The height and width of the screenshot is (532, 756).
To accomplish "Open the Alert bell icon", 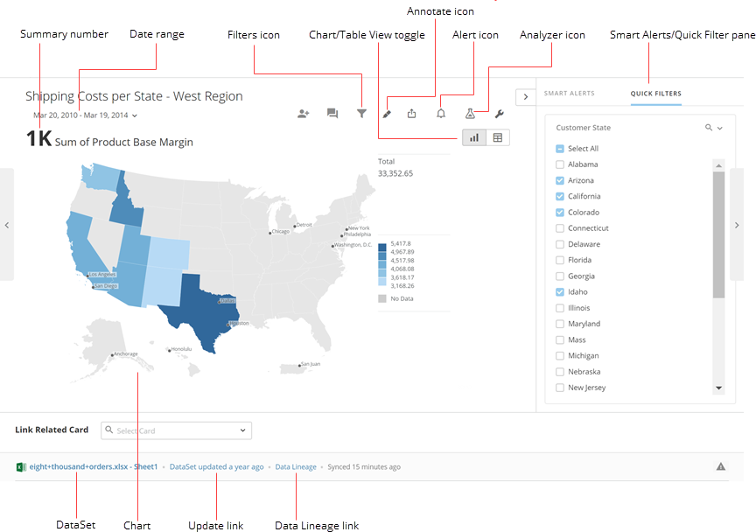I will click(441, 113).
